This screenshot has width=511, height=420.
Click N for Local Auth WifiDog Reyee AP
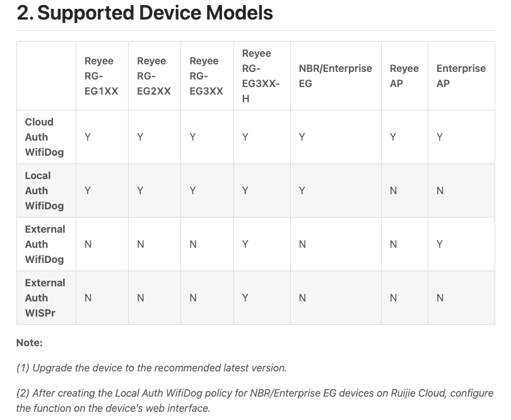(394, 190)
